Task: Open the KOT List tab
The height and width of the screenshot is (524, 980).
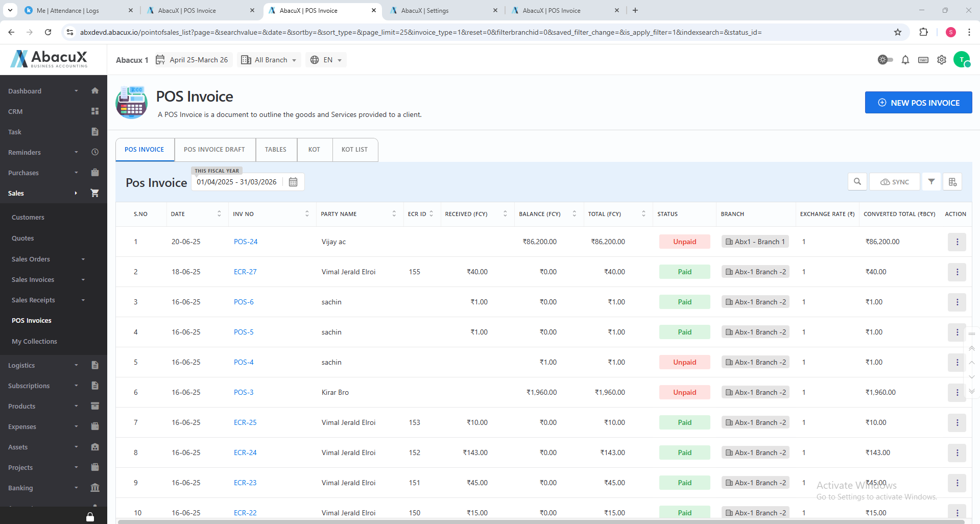Action: coord(354,150)
